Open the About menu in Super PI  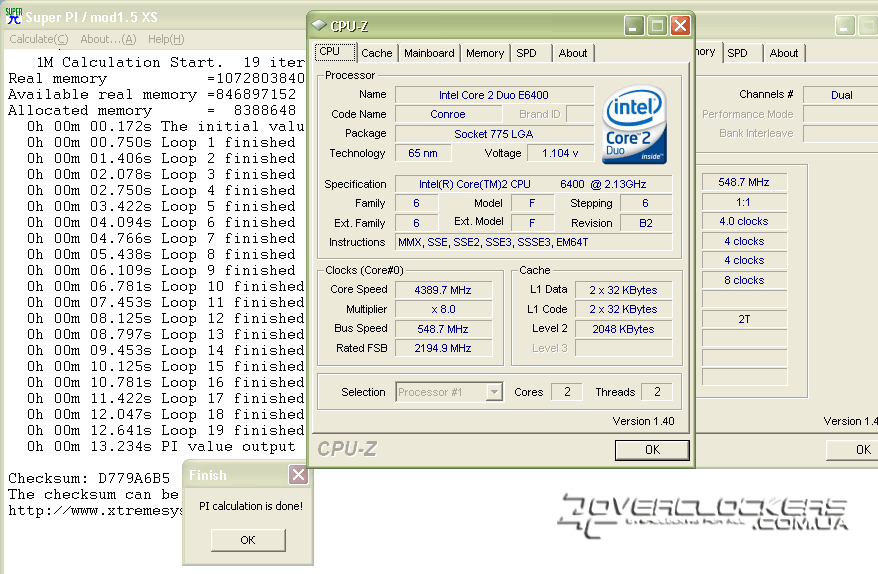[108, 39]
